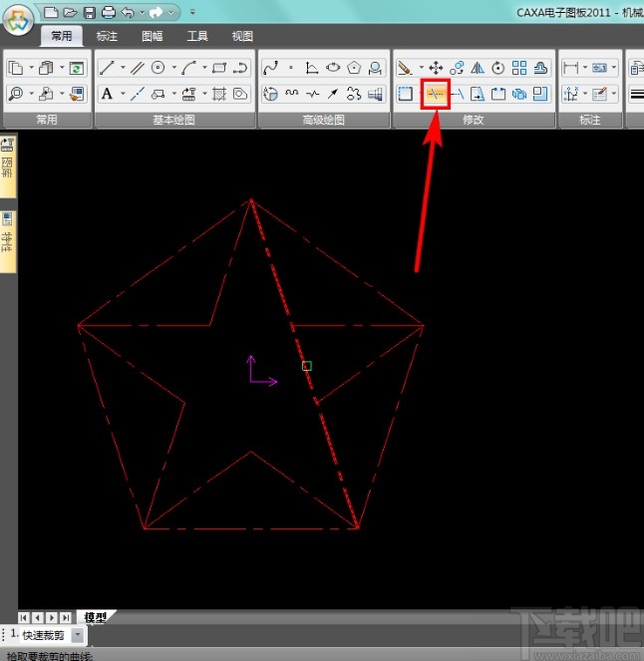Click the Text (A) tool
Screen dimensions: 644x661
point(108,95)
